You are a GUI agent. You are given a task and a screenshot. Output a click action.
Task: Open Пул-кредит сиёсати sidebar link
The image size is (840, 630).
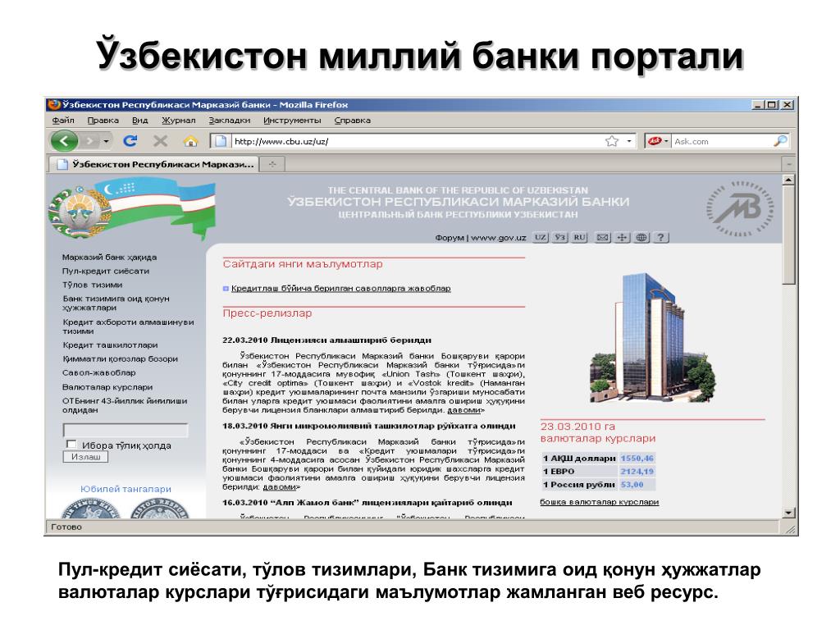point(106,271)
